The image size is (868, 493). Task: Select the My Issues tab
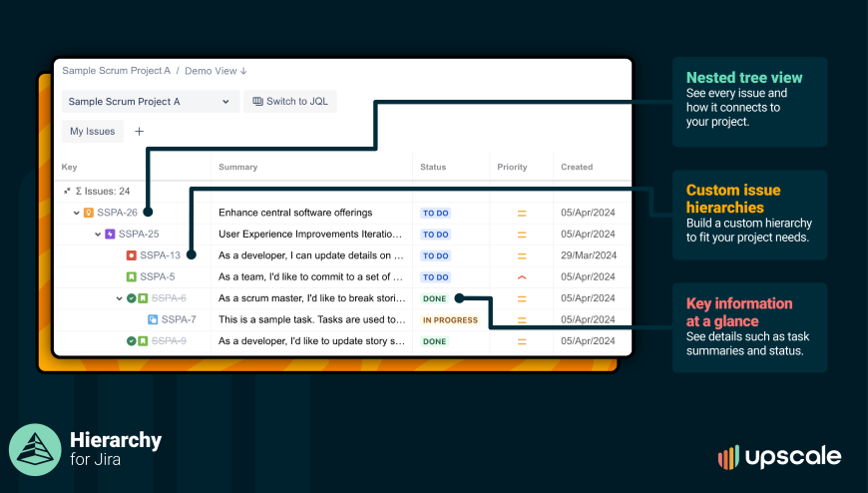(93, 132)
